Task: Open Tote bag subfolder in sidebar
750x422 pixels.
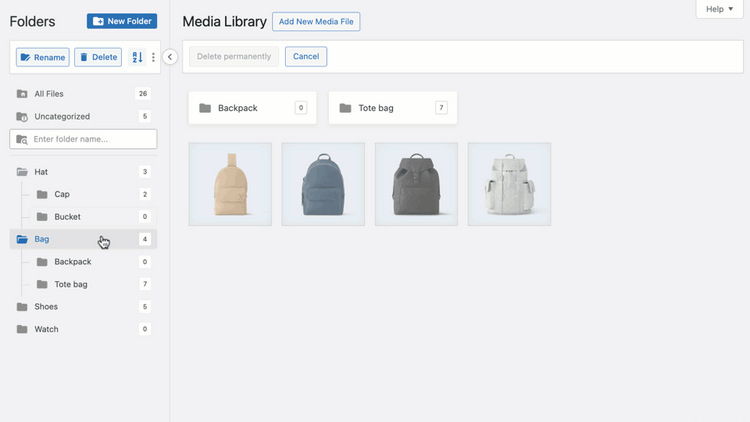Action: pos(70,284)
